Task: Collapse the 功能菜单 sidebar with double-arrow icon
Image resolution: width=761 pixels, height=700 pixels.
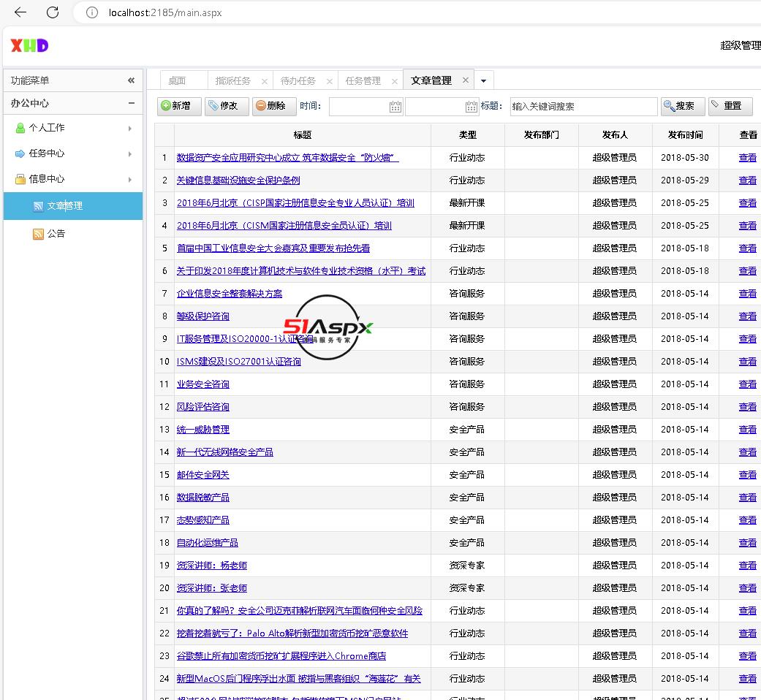Action: (x=131, y=80)
